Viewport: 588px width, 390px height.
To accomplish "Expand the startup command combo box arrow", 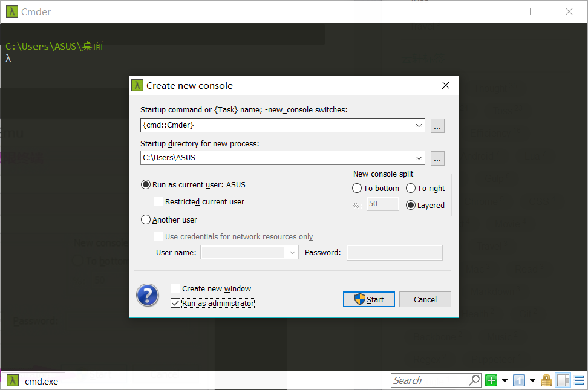I will pyautogui.click(x=419, y=125).
